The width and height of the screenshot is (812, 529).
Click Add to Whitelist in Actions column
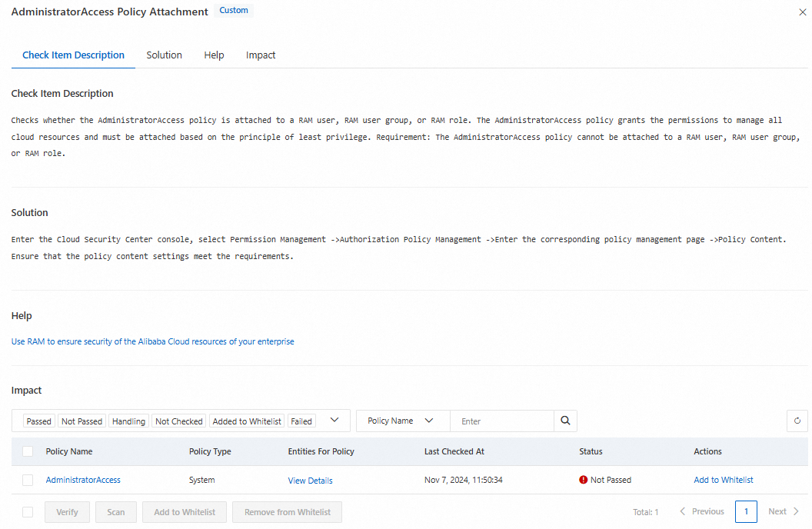click(x=724, y=480)
